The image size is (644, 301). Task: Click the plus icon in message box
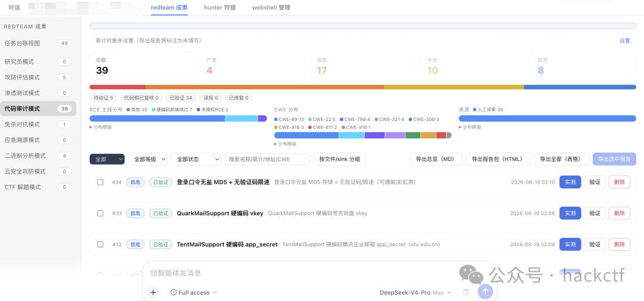pos(153,293)
